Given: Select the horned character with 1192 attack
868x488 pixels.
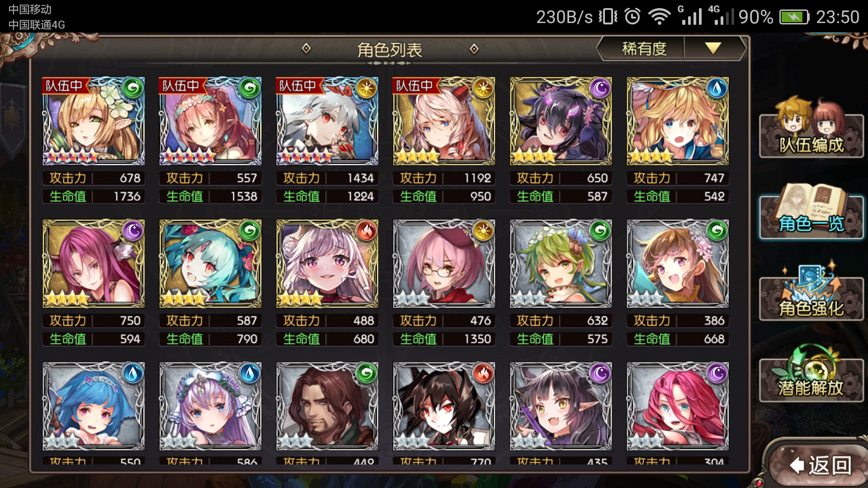Looking at the screenshot, I should [x=444, y=121].
